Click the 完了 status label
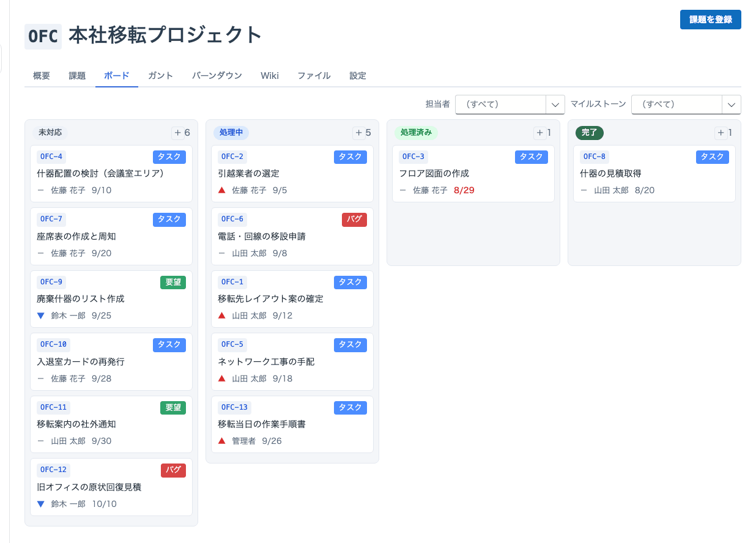 click(590, 133)
